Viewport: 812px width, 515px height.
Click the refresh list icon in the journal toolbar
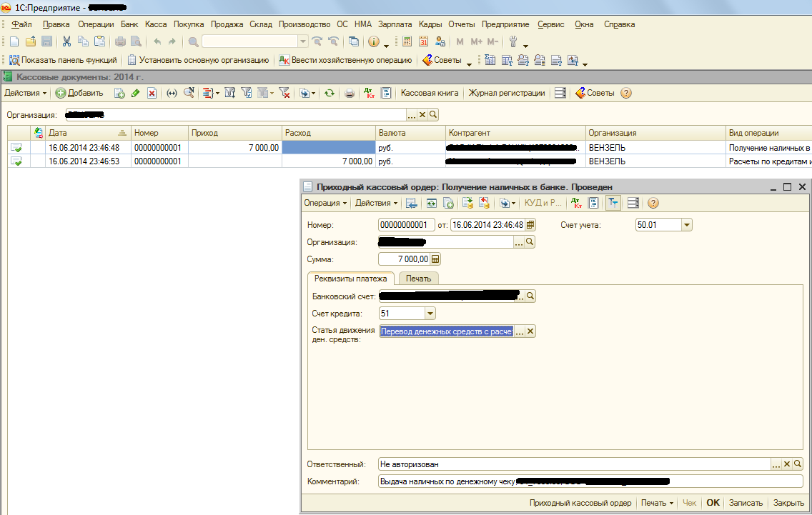pos(329,93)
